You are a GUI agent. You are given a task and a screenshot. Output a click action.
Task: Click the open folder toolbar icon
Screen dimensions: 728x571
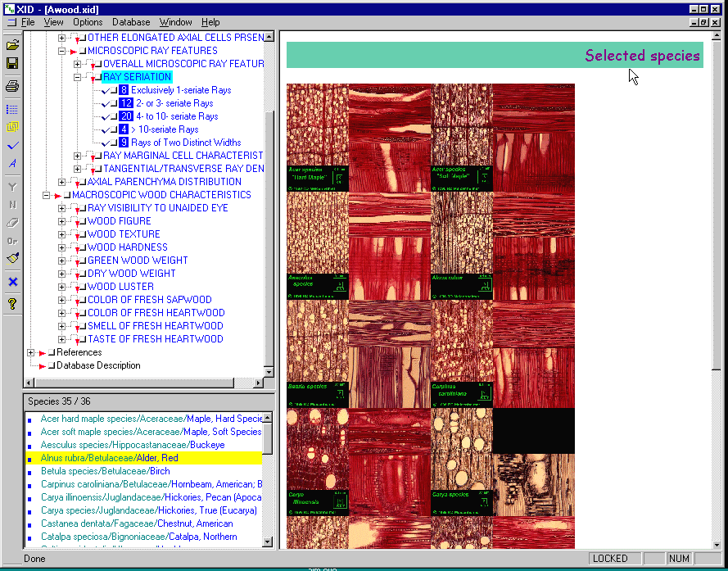[x=12, y=44]
